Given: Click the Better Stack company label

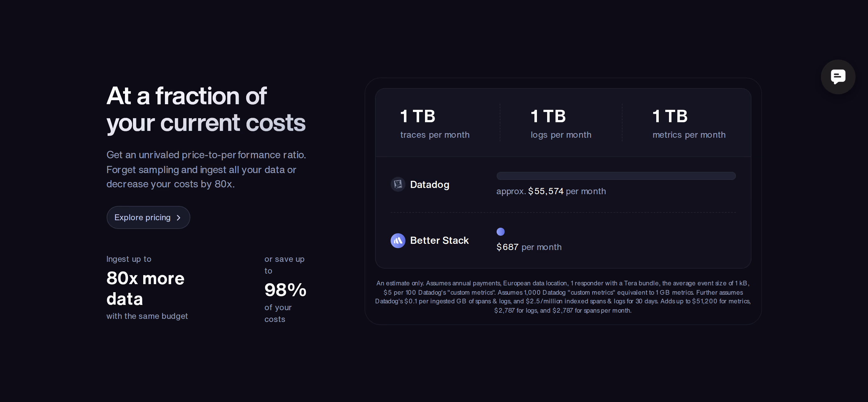Looking at the screenshot, I should point(439,240).
